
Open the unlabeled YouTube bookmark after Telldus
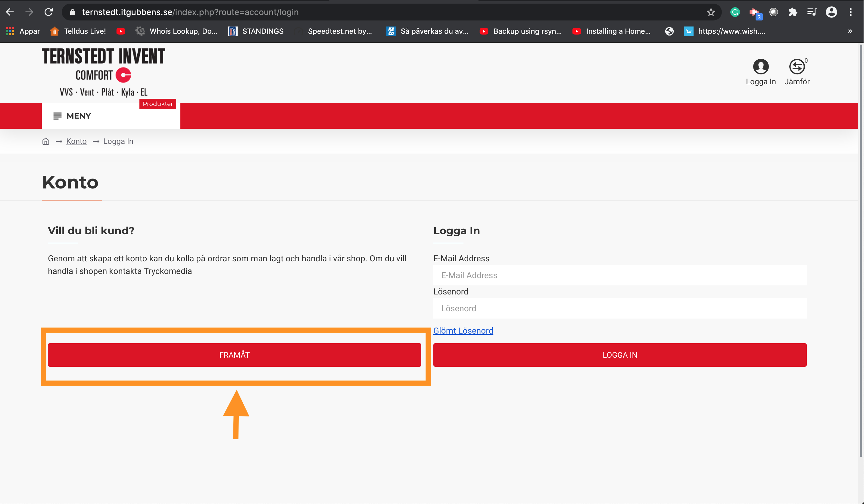[121, 31]
